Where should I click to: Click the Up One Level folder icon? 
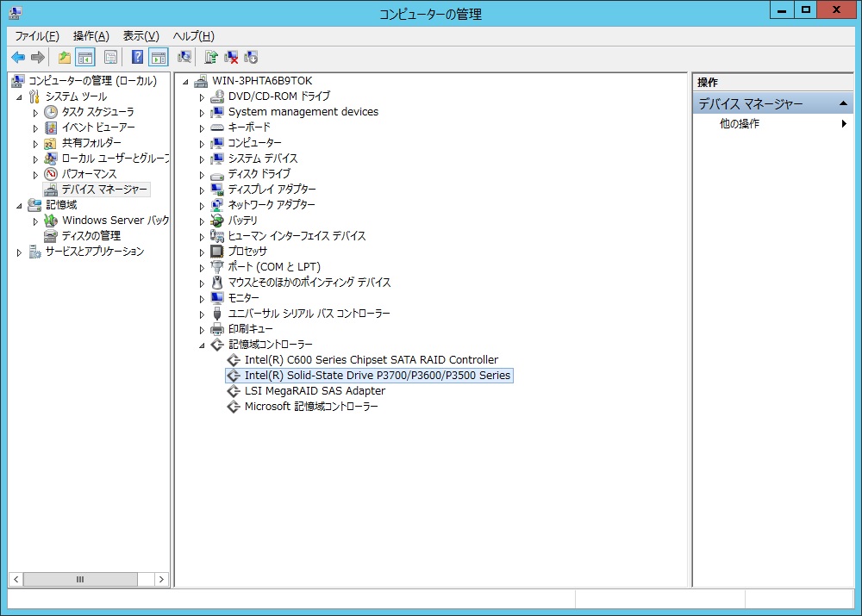[x=65, y=58]
